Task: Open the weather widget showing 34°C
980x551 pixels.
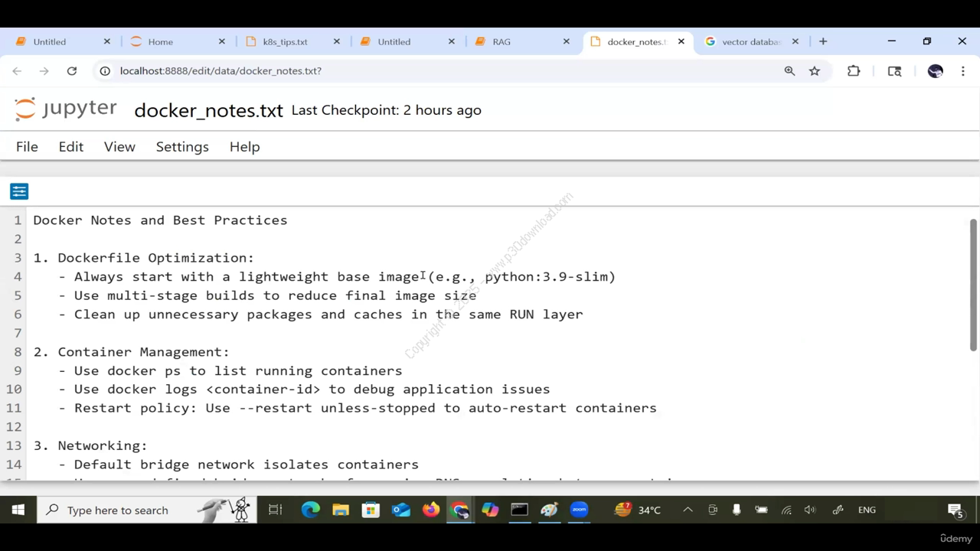Action: pyautogui.click(x=638, y=510)
